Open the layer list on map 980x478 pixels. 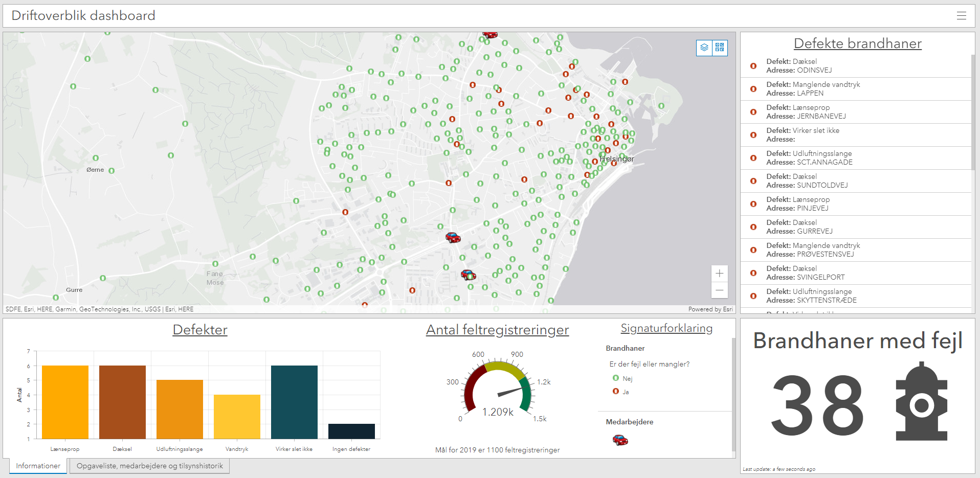(704, 48)
